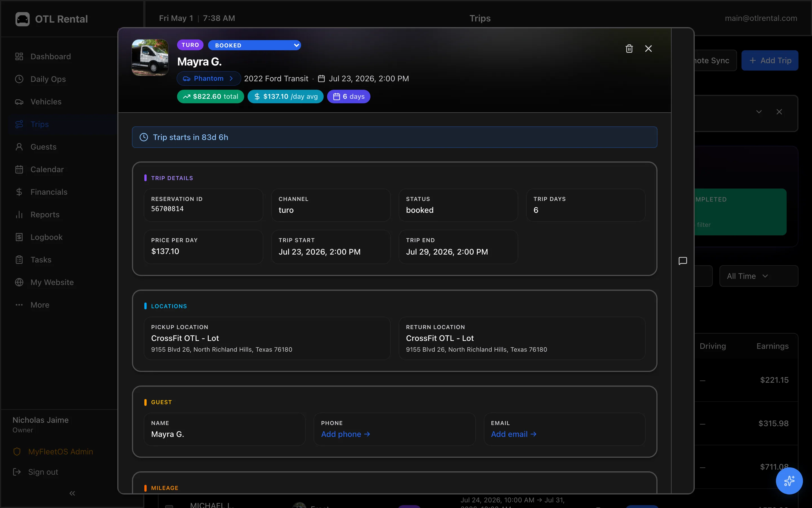Click the Completed filter card
This screenshot has width=812, height=508.
tap(740, 212)
